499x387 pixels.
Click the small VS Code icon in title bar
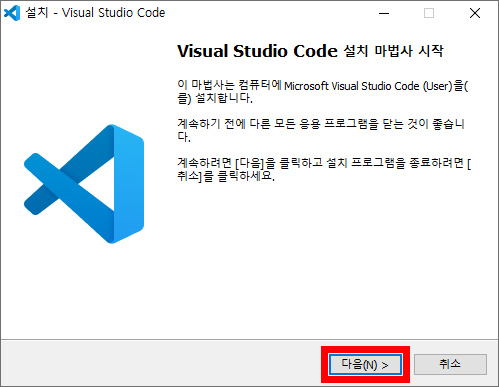(12, 13)
